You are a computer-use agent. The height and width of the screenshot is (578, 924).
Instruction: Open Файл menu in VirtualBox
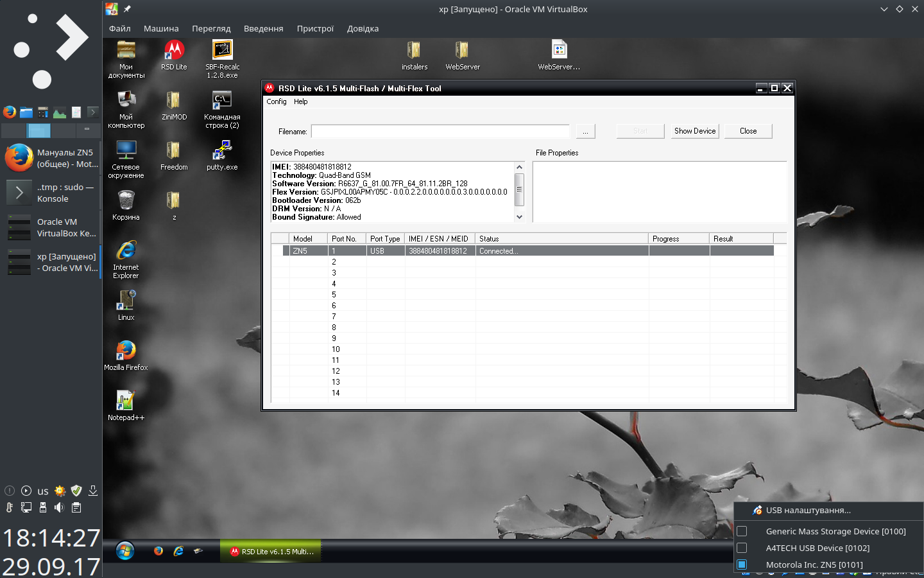(x=120, y=28)
